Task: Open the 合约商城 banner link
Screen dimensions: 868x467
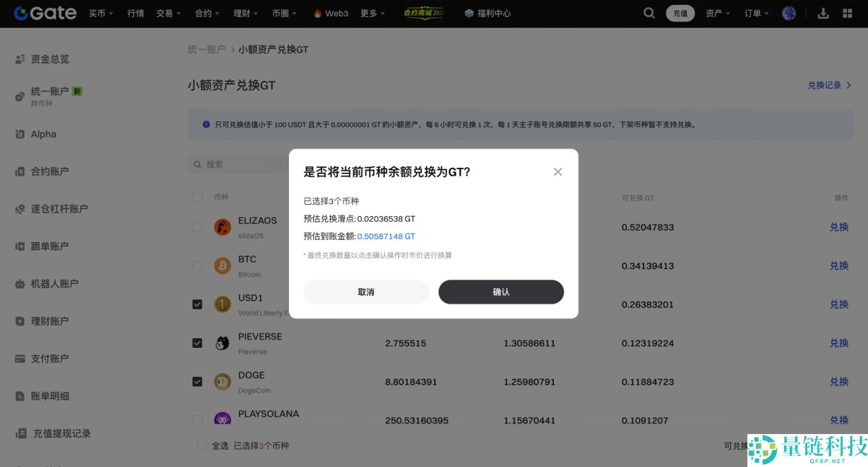Action: [423, 13]
